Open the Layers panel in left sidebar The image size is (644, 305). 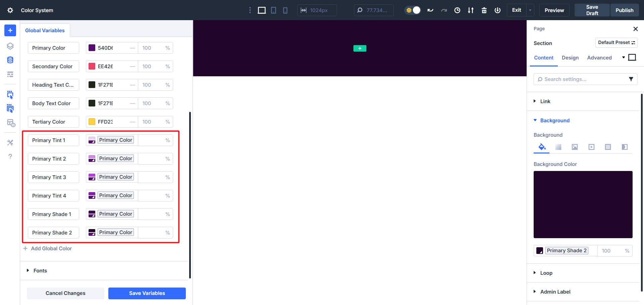click(x=10, y=46)
